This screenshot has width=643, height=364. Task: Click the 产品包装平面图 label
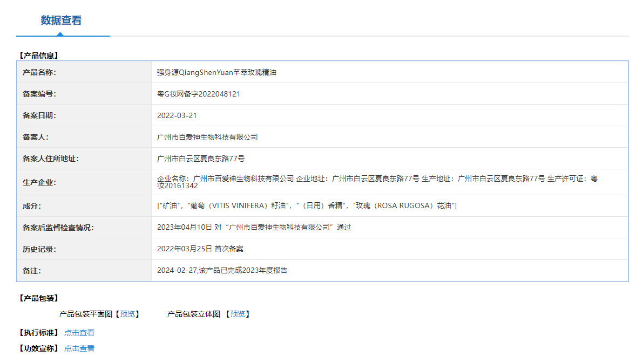point(86,314)
